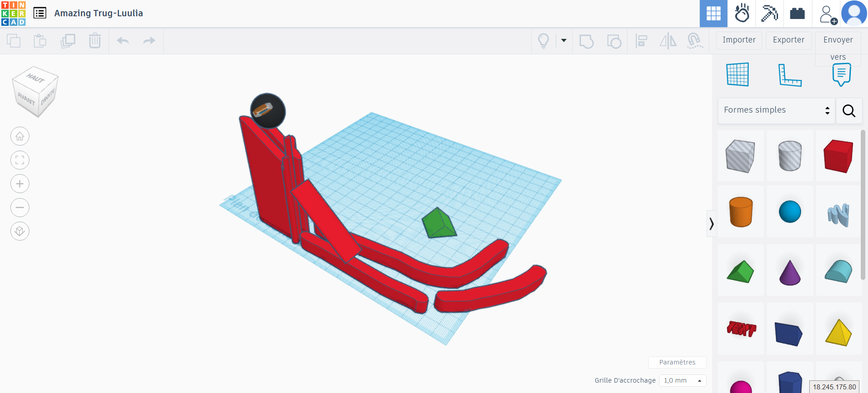Click the HAUT face of view cube
The width and height of the screenshot is (868, 393).
(x=35, y=78)
